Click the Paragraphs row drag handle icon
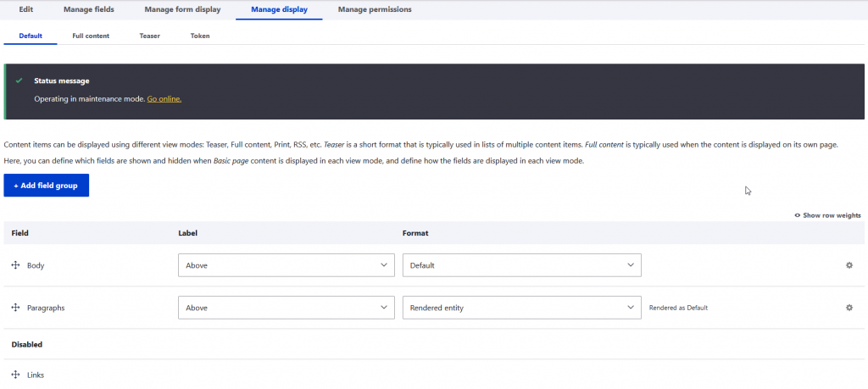868x389 pixels. [x=15, y=308]
